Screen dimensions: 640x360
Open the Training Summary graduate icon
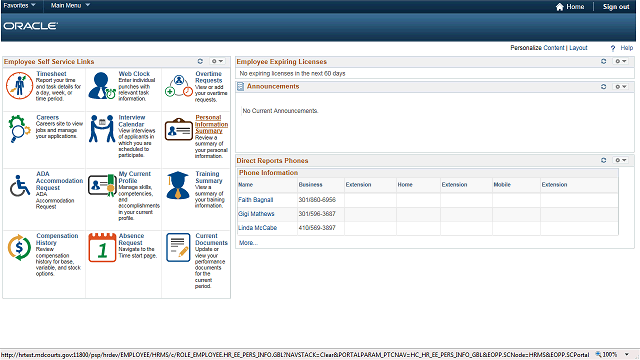[x=178, y=185]
